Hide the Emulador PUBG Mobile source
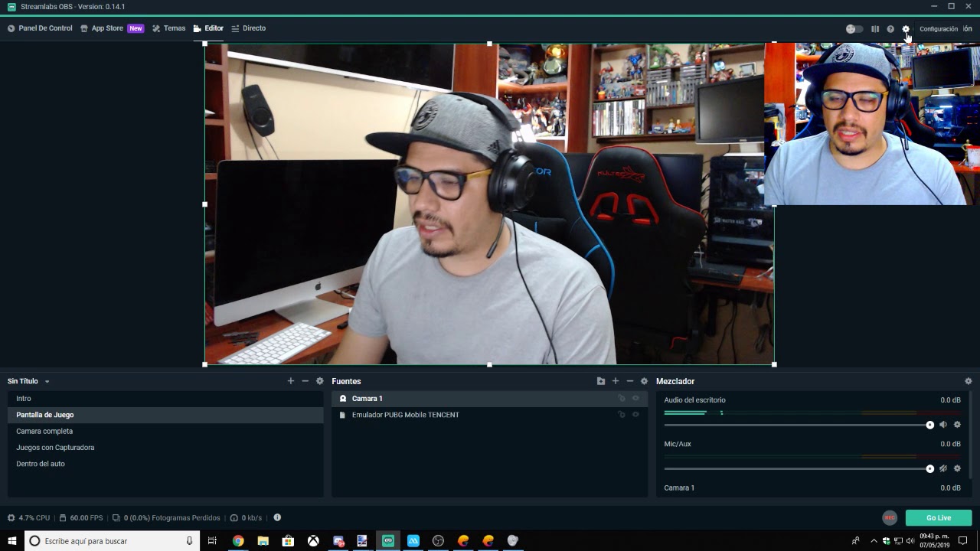The width and height of the screenshot is (980, 551). click(635, 415)
